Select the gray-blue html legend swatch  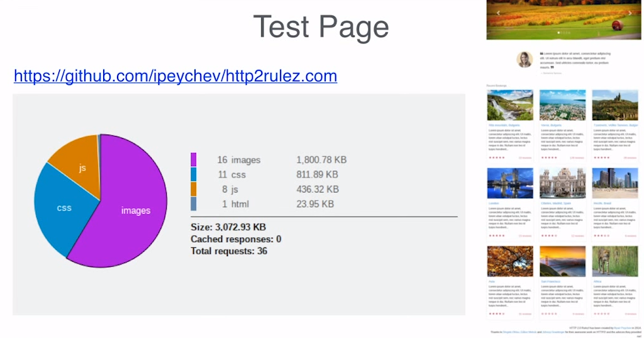(194, 204)
